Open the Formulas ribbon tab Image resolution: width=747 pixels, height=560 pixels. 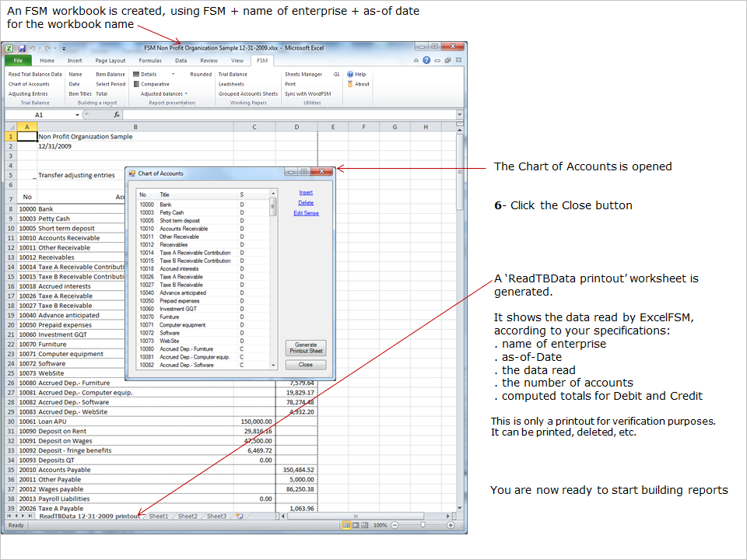pos(150,60)
